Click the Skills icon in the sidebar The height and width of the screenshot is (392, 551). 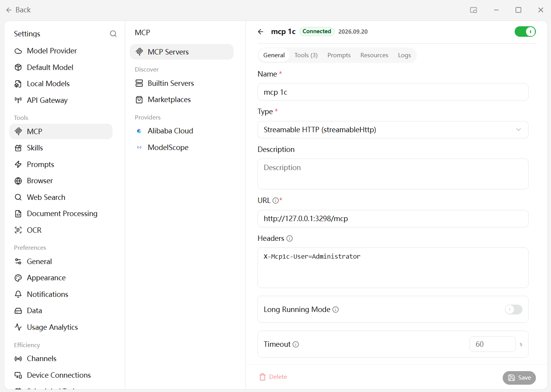(x=18, y=148)
